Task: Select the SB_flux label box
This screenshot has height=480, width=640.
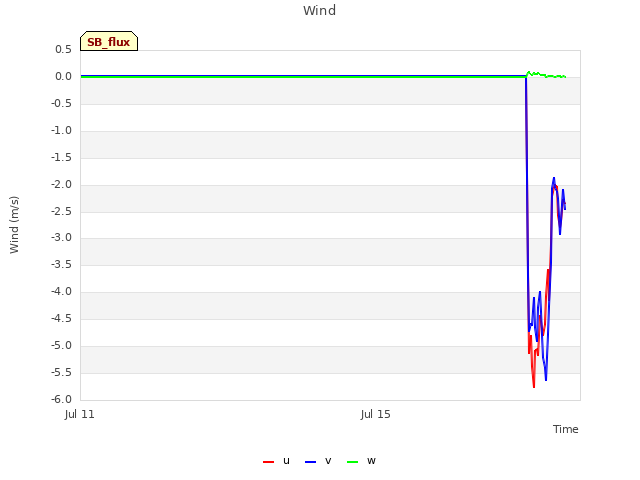Action: click(x=109, y=41)
